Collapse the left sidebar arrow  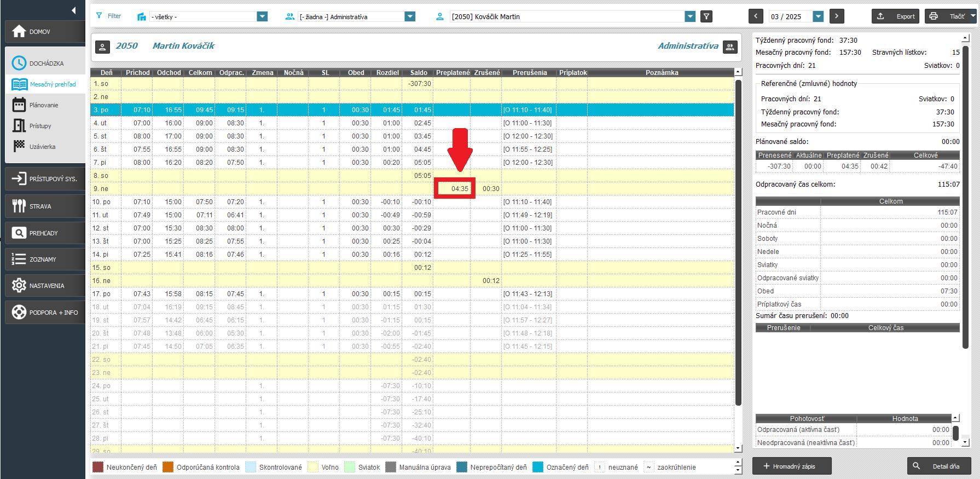click(x=73, y=10)
